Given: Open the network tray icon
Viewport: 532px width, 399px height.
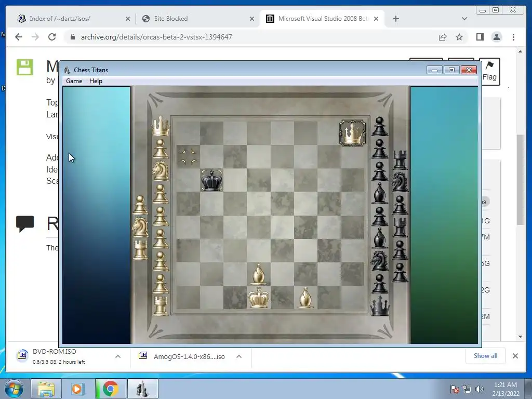Looking at the screenshot, I should pyautogui.click(x=467, y=389).
